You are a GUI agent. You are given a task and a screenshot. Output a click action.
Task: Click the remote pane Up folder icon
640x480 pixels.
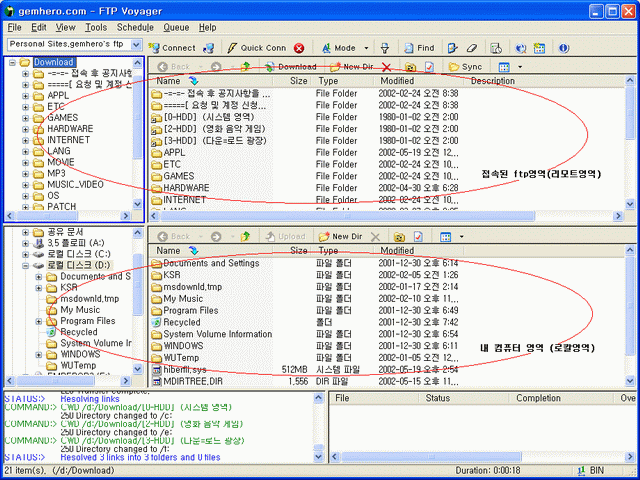(x=245, y=67)
